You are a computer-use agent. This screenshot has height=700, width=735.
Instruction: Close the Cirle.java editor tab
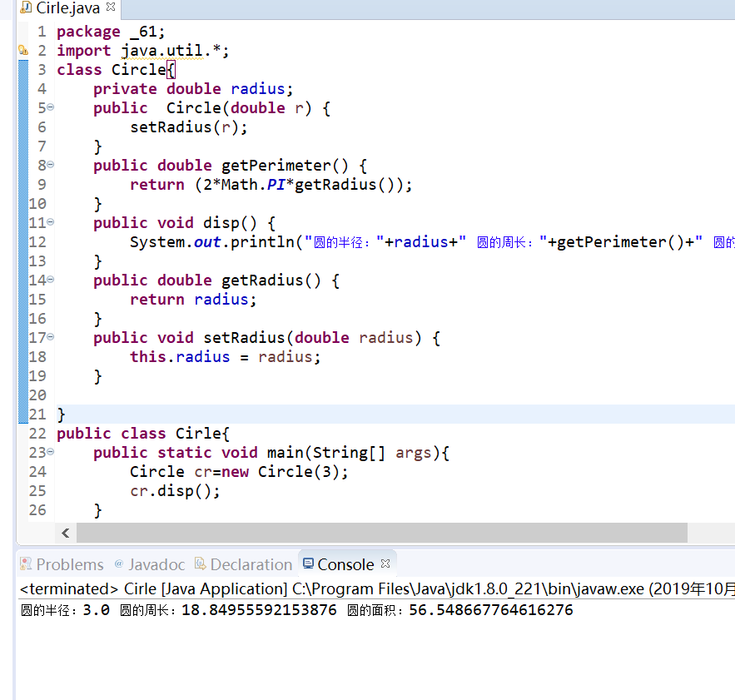[111, 7]
